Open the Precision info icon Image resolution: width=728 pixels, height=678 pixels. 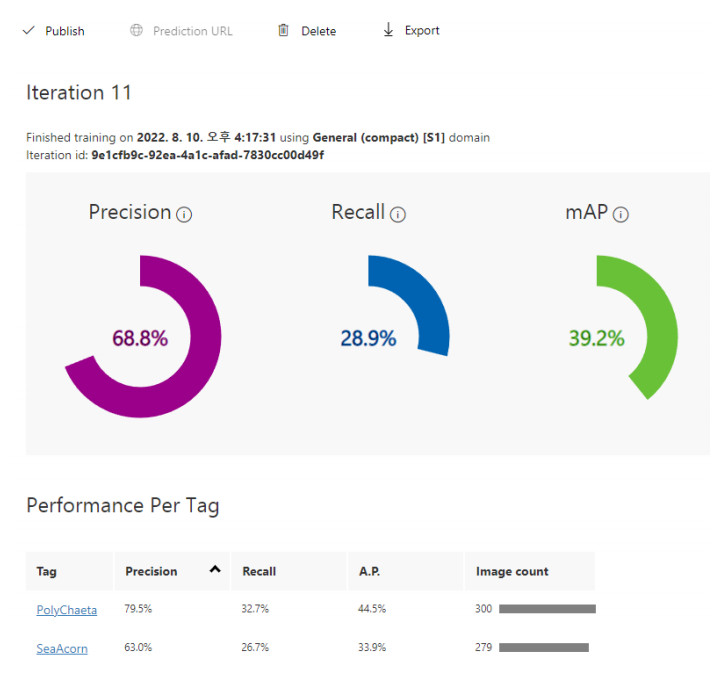(x=184, y=214)
